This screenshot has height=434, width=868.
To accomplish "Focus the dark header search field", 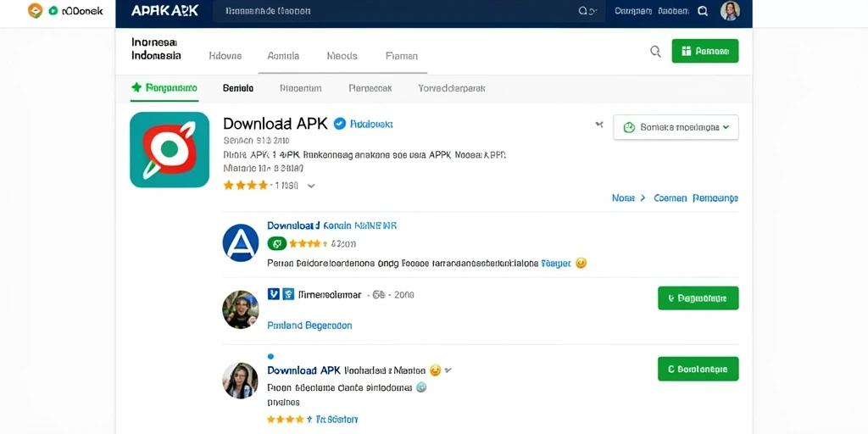I will coord(408,11).
